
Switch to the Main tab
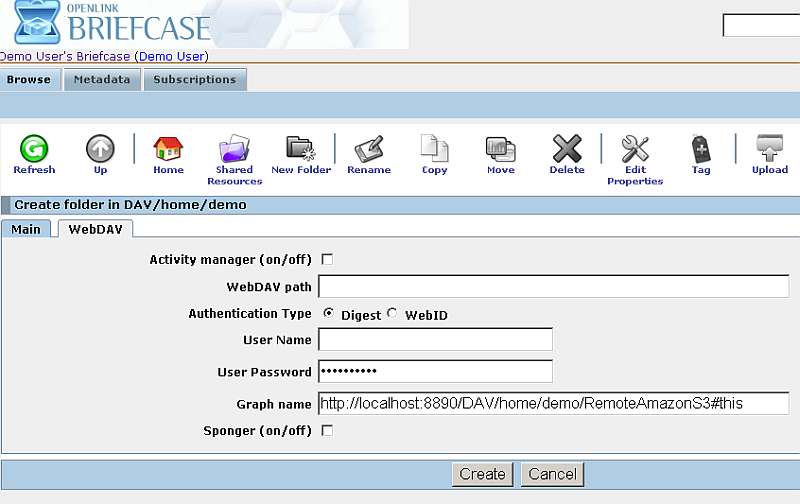[x=26, y=229]
